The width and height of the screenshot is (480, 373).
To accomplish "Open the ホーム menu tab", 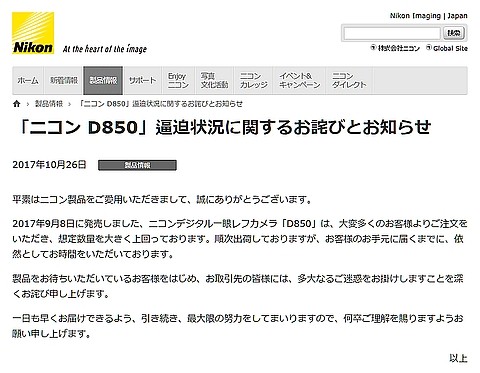I will (28, 81).
